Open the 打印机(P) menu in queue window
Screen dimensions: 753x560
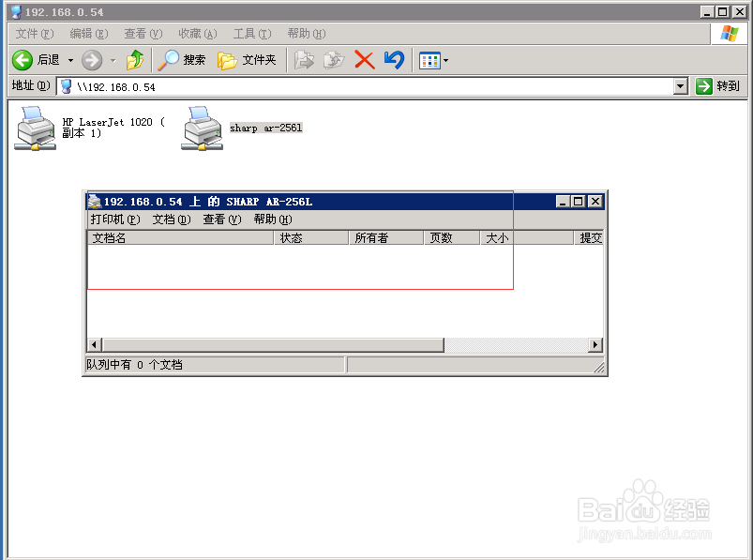pos(115,219)
